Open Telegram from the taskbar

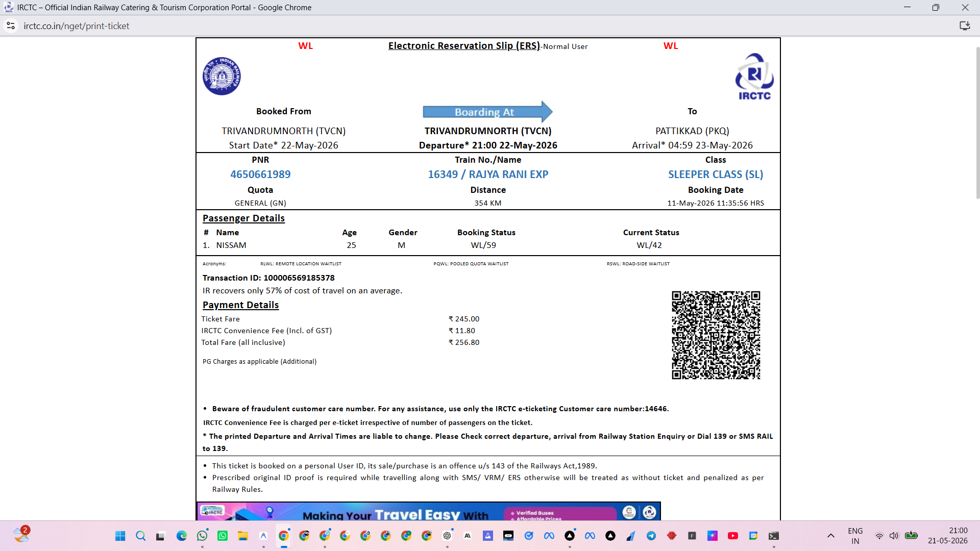pyautogui.click(x=651, y=536)
